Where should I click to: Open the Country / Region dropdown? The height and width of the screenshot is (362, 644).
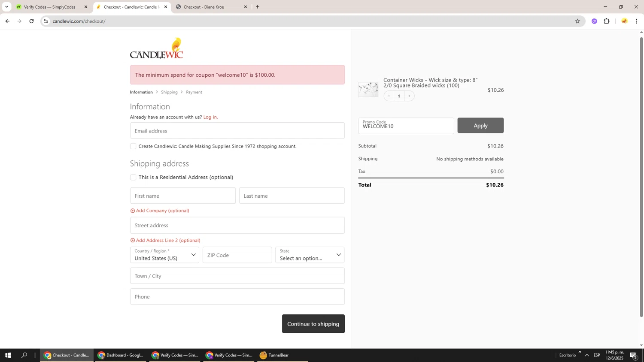pyautogui.click(x=164, y=255)
